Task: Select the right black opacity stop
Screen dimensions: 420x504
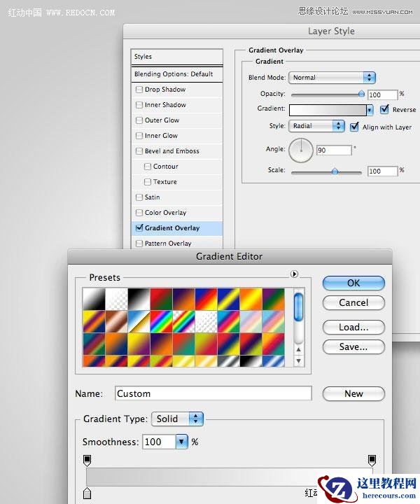Action: click(372, 461)
